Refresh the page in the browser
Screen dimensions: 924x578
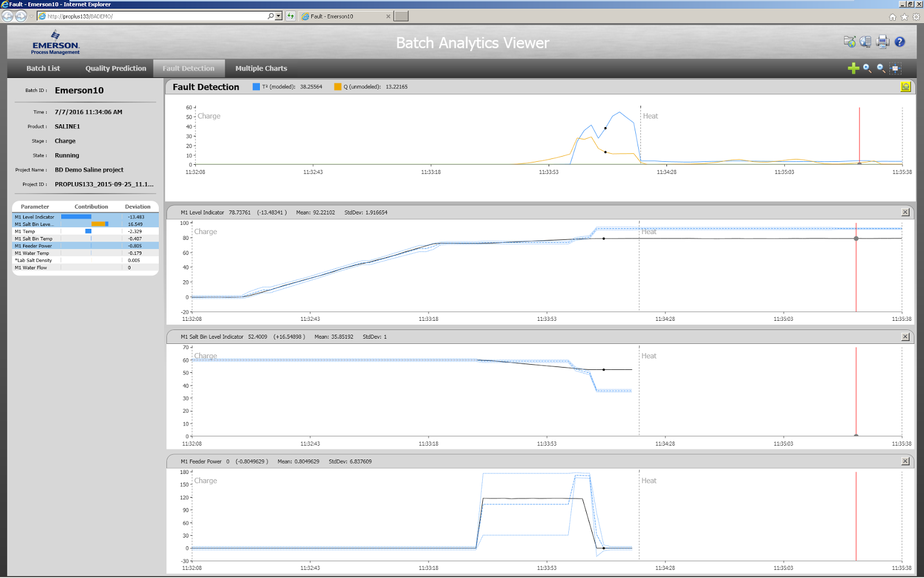coord(290,16)
